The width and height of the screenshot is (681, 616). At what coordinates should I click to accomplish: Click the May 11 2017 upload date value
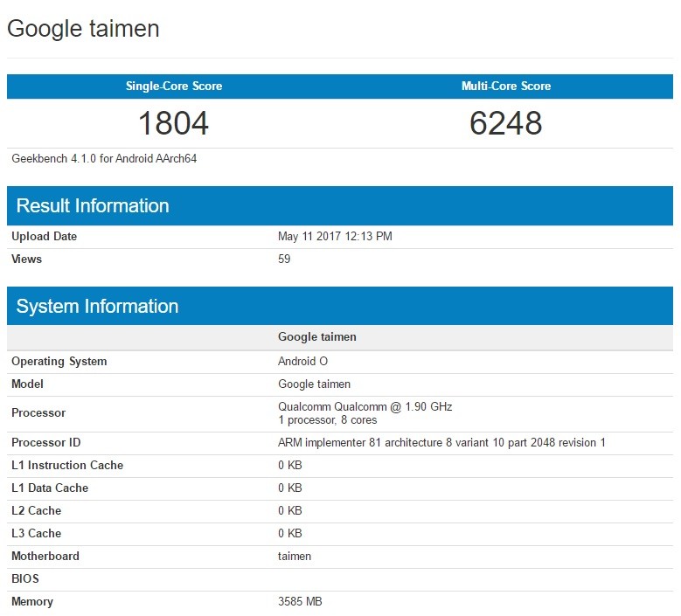[x=335, y=237]
